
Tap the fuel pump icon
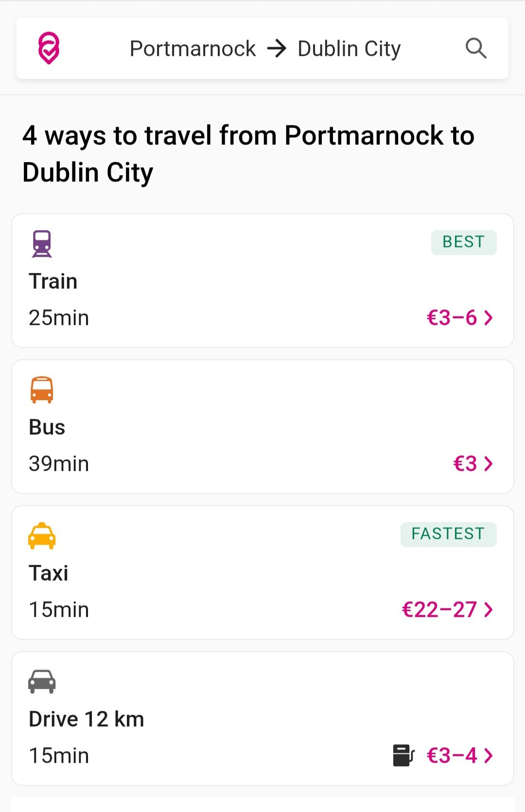point(403,756)
